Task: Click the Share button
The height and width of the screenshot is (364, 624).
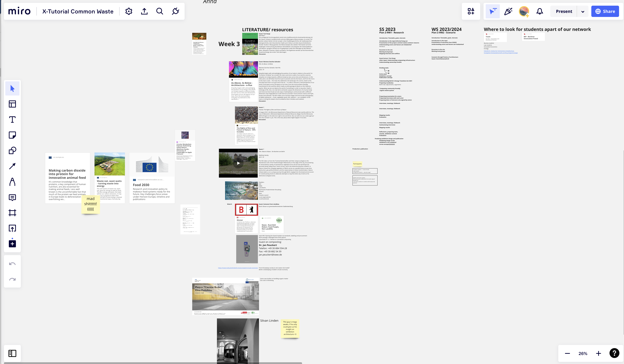Action: tap(605, 11)
